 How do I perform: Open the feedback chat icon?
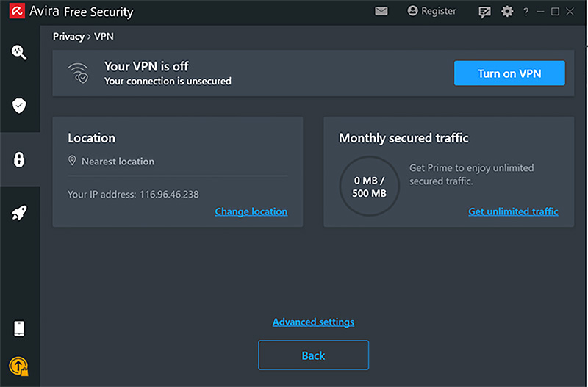click(x=484, y=12)
